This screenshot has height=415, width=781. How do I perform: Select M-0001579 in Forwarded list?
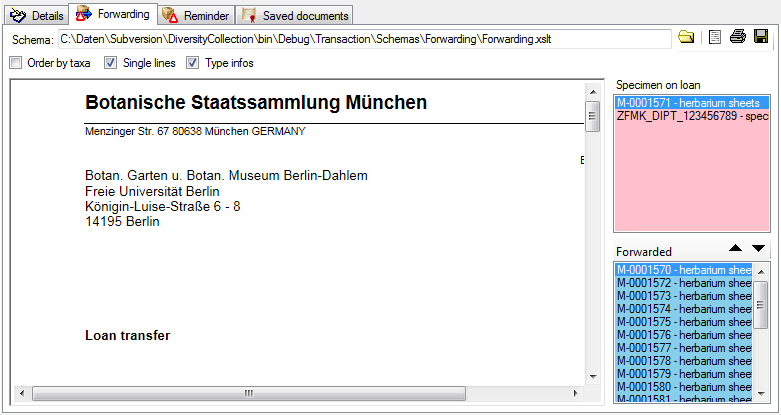(684, 374)
